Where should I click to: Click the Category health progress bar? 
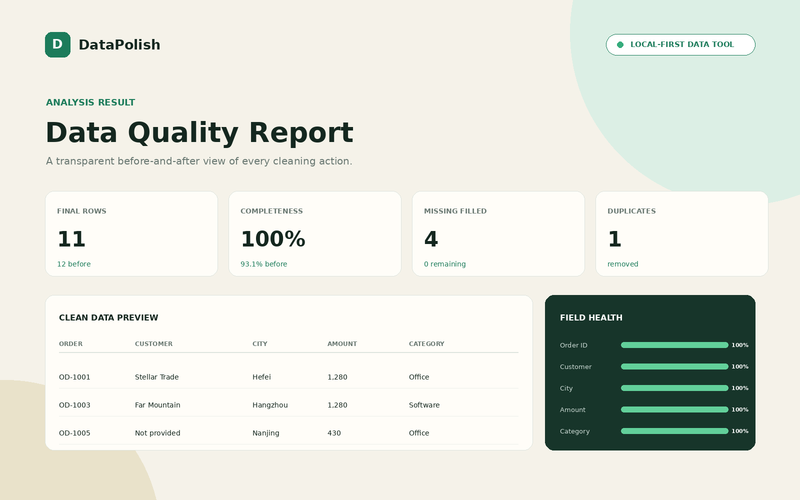pos(674,431)
